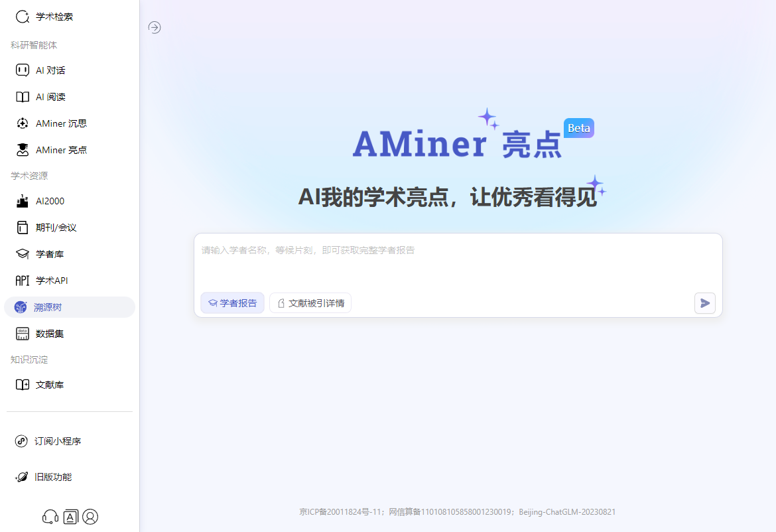Go to the AI 对话 menu label

50,70
